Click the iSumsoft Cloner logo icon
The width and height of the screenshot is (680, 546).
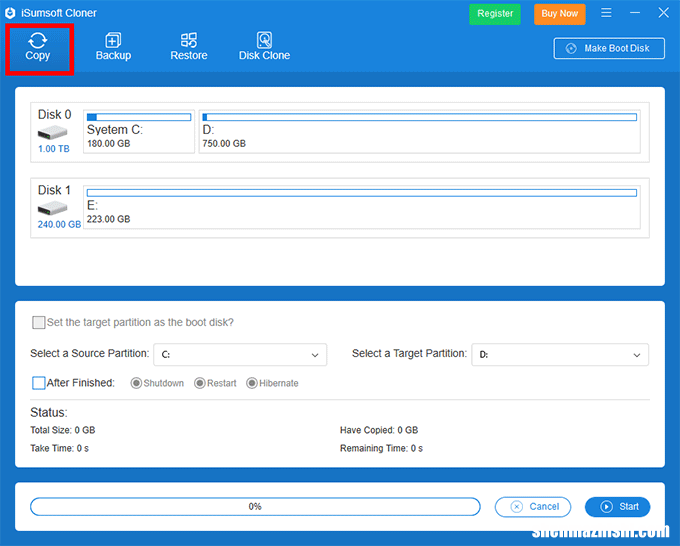[x=10, y=13]
